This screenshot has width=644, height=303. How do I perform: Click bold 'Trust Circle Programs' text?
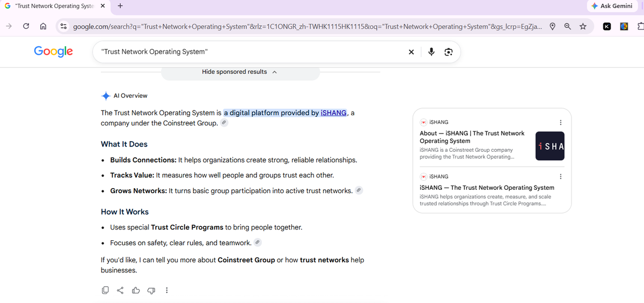pos(187,227)
